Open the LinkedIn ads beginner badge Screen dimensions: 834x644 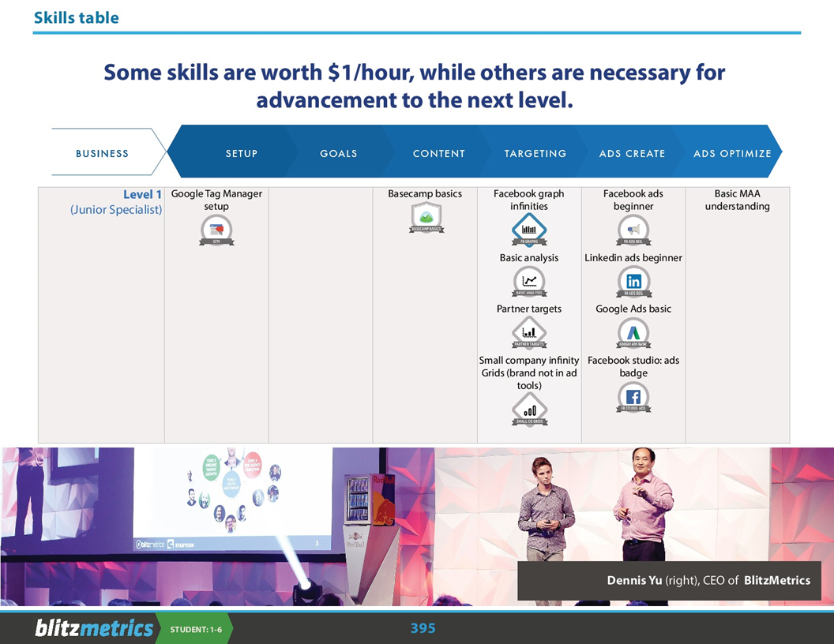[633, 282]
